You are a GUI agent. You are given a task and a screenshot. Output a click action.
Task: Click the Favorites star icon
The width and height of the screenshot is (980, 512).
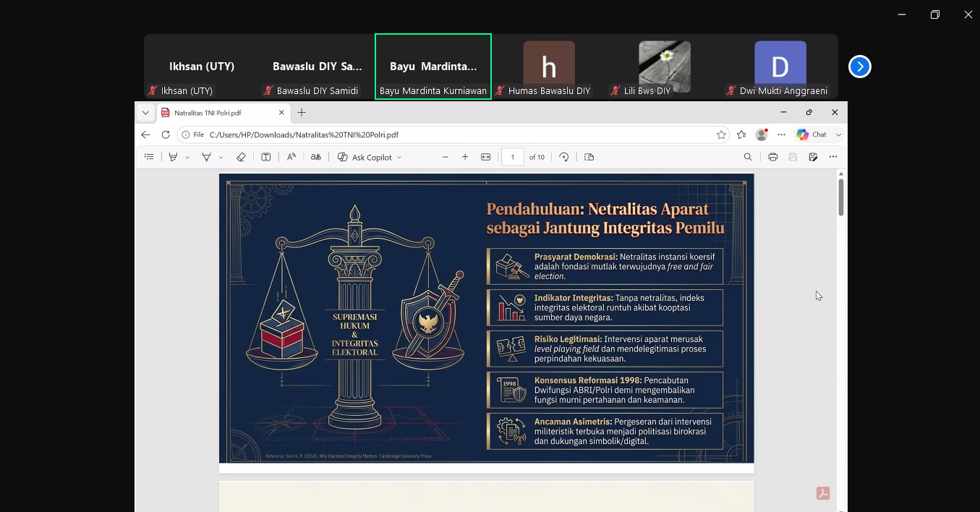coord(721,135)
